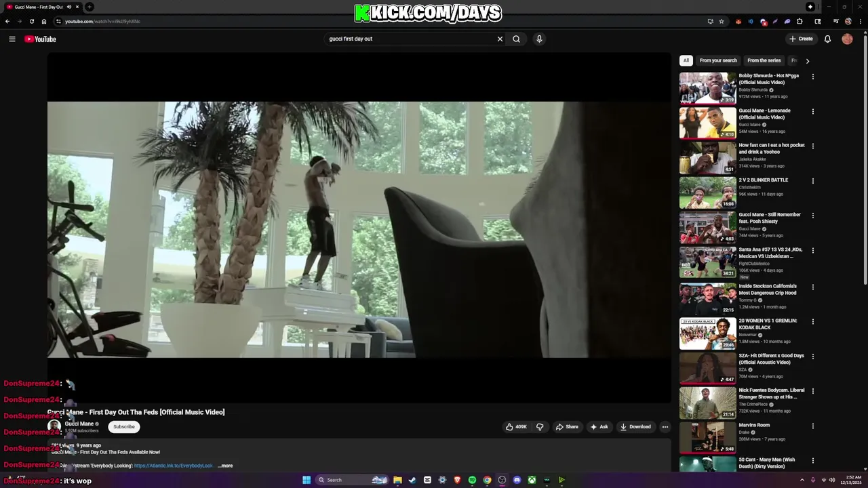Submit search with the magnifier button
Viewport: 868px width, 488px height.
[517, 39]
